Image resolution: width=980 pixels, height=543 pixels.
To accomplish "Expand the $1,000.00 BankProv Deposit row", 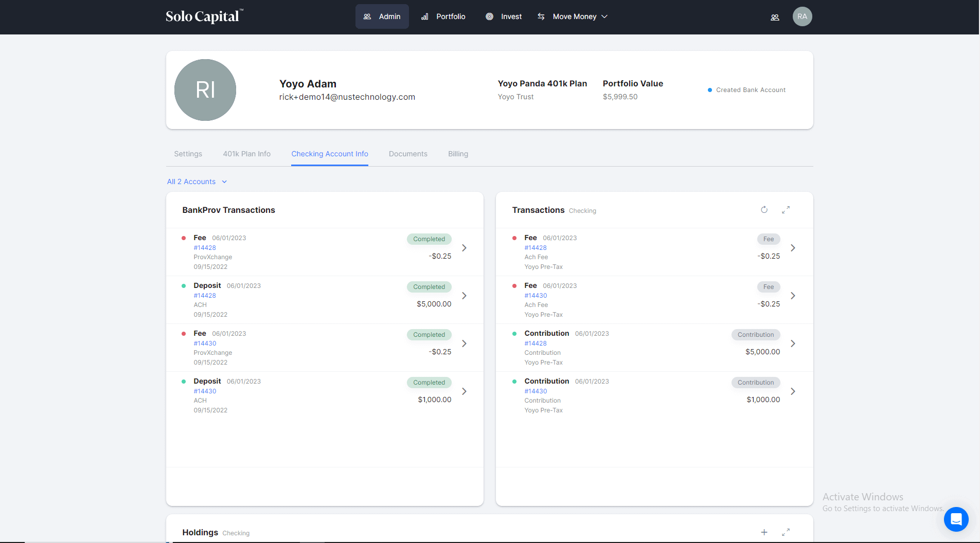I will pos(464,391).
